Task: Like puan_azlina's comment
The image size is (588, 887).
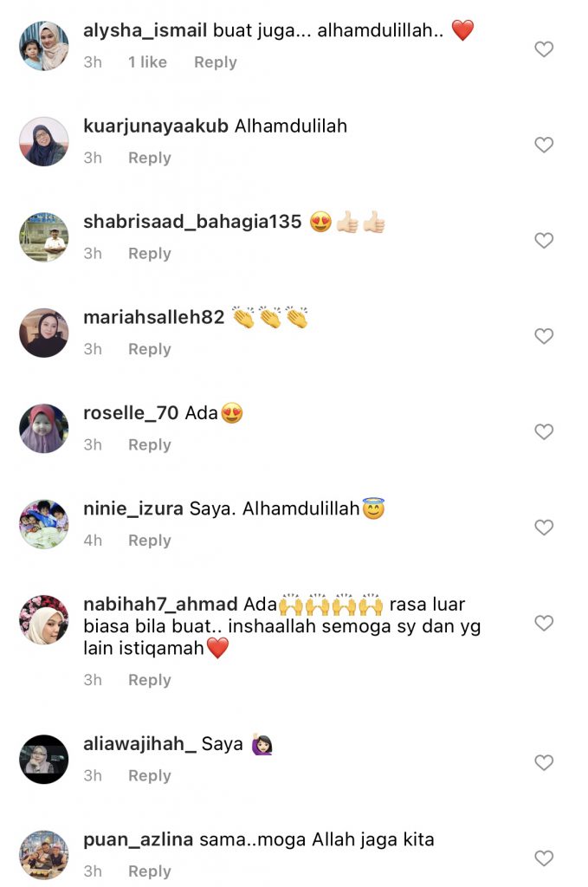Action: point(543,858)
